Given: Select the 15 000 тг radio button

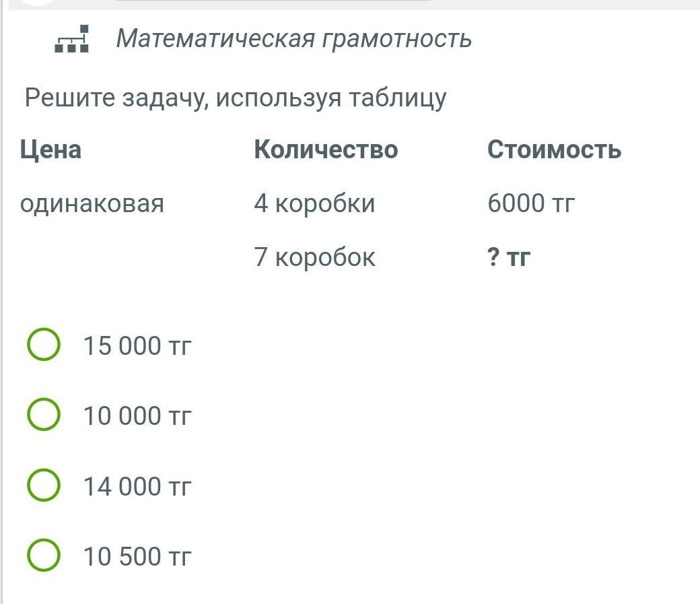Looking at the screenshot, I should pos(44,345).
